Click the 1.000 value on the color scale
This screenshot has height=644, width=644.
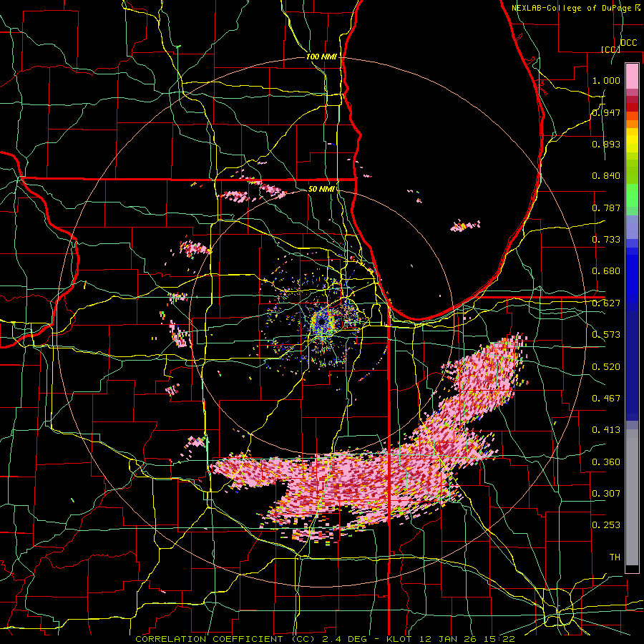point(606,80)
